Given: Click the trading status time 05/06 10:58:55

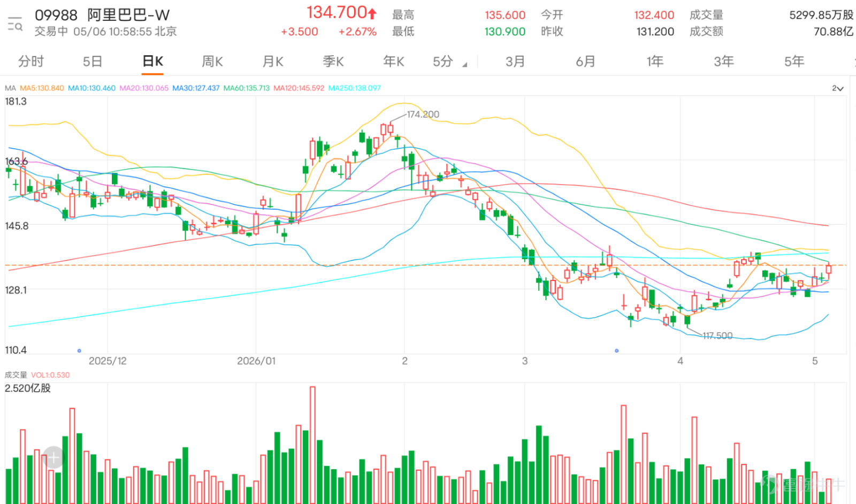Looking at the screenshot, I should point(113,32).
